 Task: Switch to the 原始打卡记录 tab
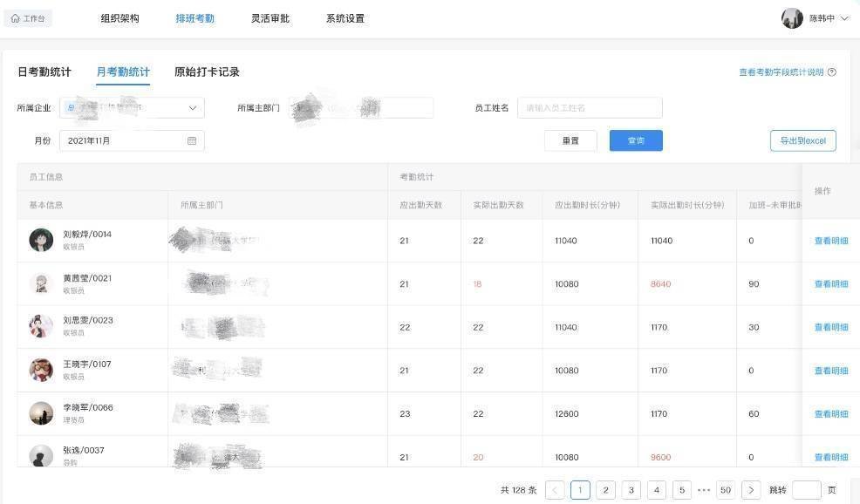[x=207, y=72]
